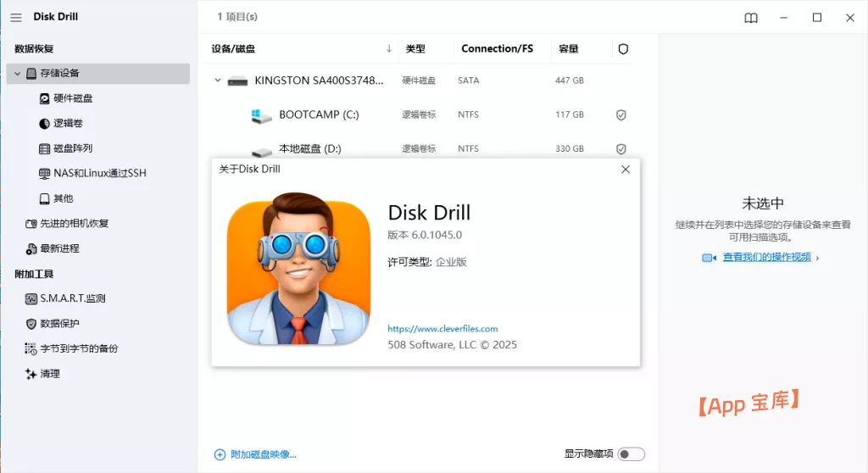Select 磁盘阵列 in the sidebar
The image size is (868, 473).
click(73, 148)
